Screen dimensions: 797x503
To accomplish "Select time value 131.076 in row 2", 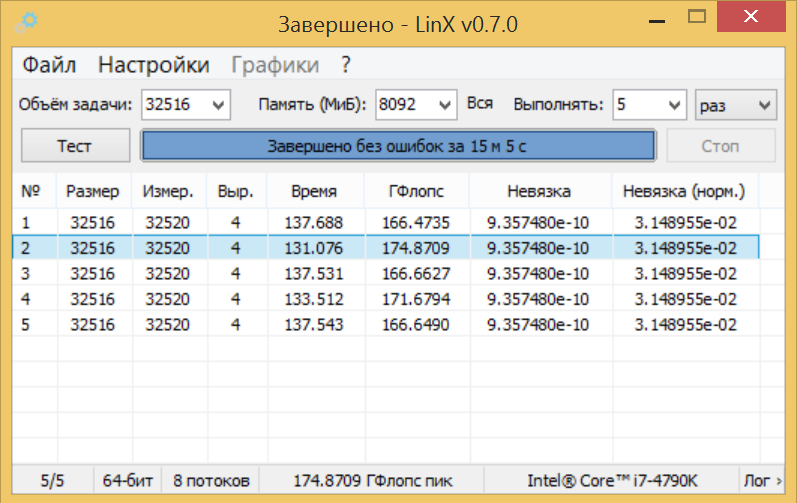I will tap(314, 248).
